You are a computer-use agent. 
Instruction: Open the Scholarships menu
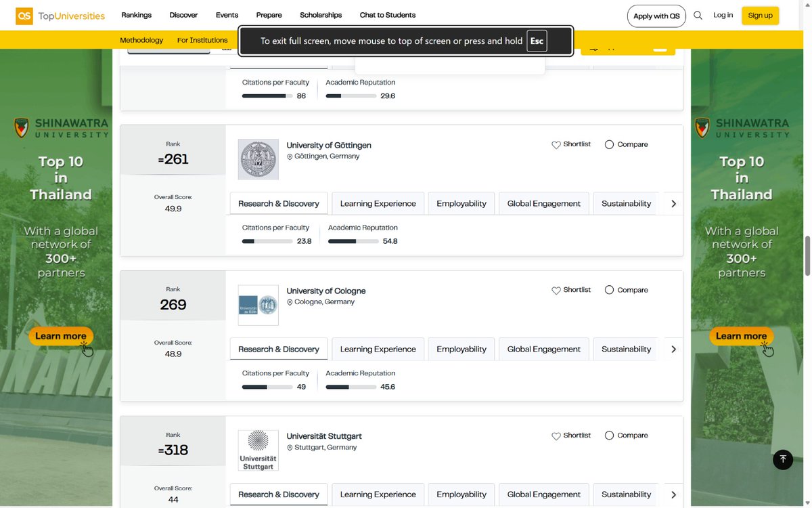point(321,15)
